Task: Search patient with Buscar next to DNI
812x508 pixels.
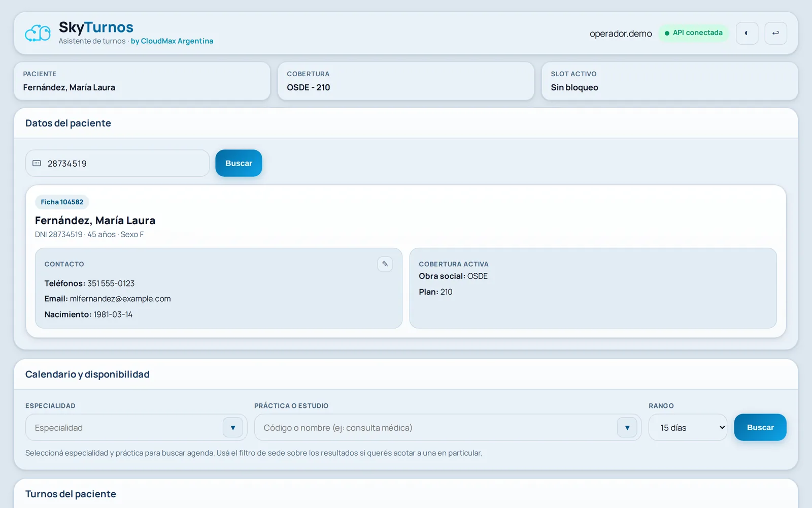Action: (x=239, y=163)
